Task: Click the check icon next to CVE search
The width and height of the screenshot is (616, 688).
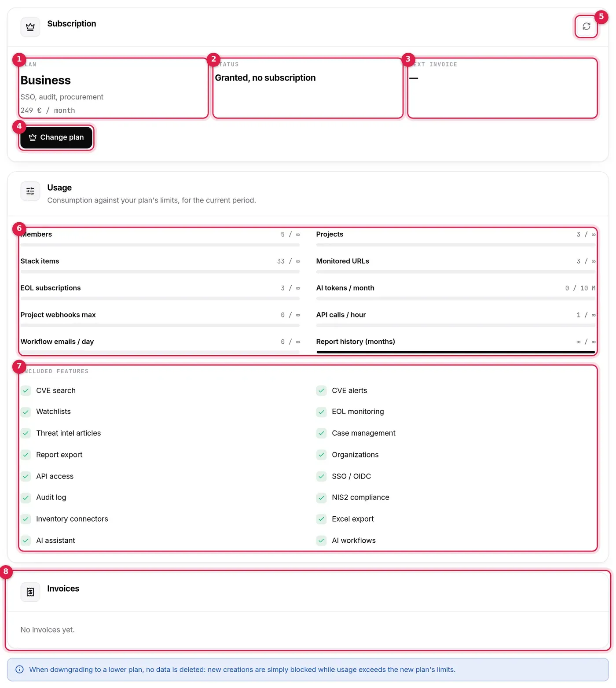Action: point(26,390)
